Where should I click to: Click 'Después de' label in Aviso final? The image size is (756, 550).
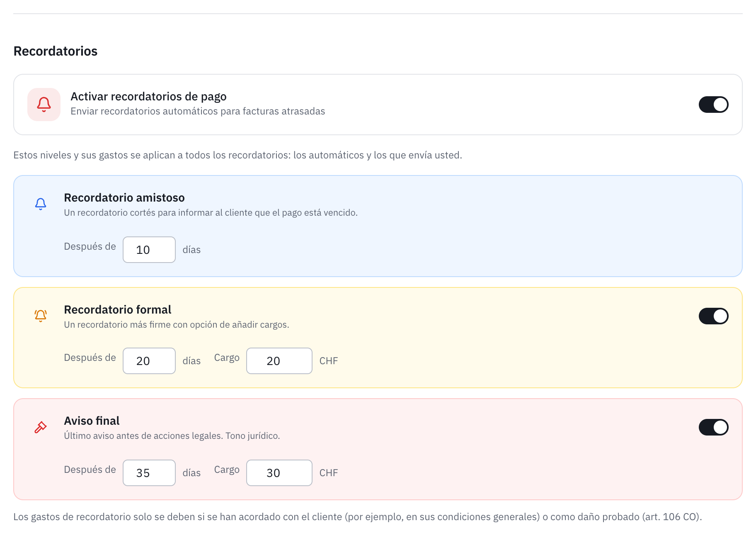click(90, 470)
